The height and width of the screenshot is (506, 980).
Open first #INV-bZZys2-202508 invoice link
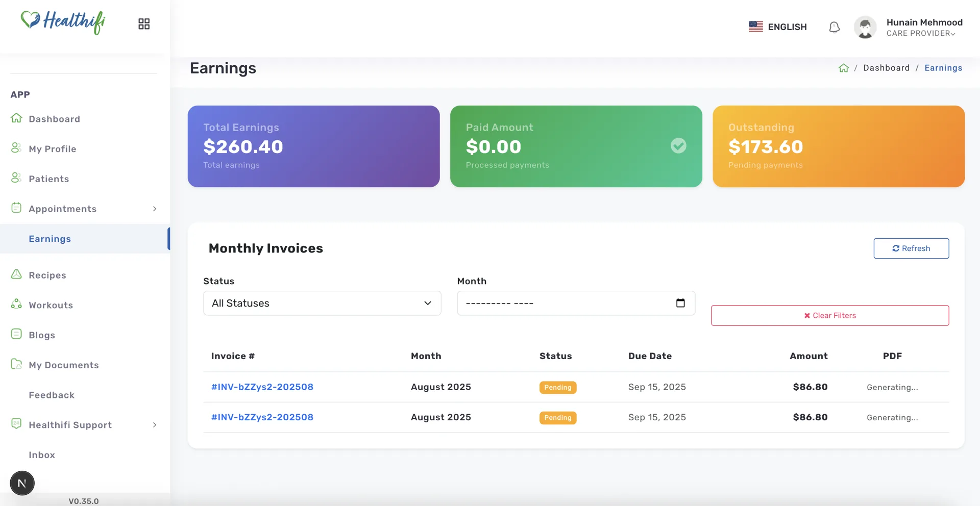pyautogui.click(x=262, y=387)
